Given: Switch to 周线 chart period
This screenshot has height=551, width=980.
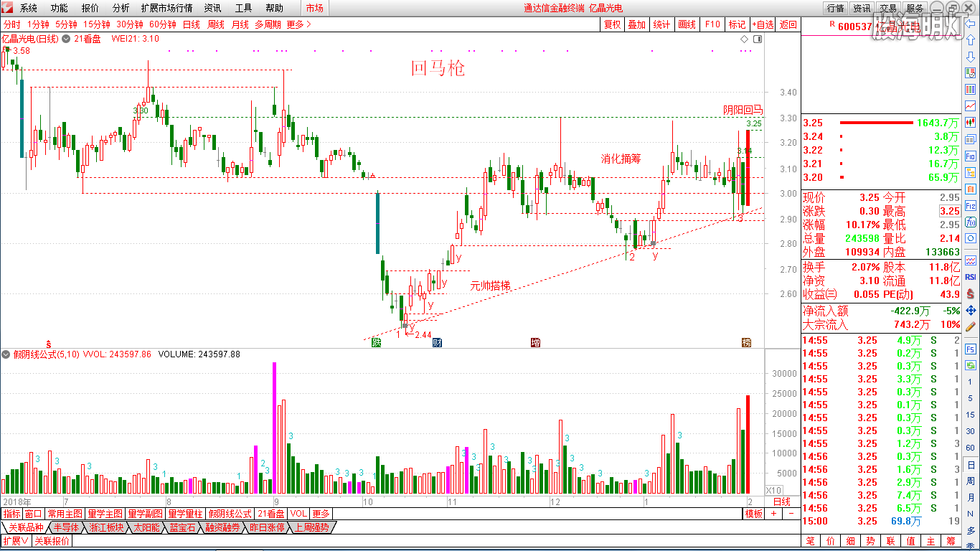Looking at the screenshot, I should point(216,24).
